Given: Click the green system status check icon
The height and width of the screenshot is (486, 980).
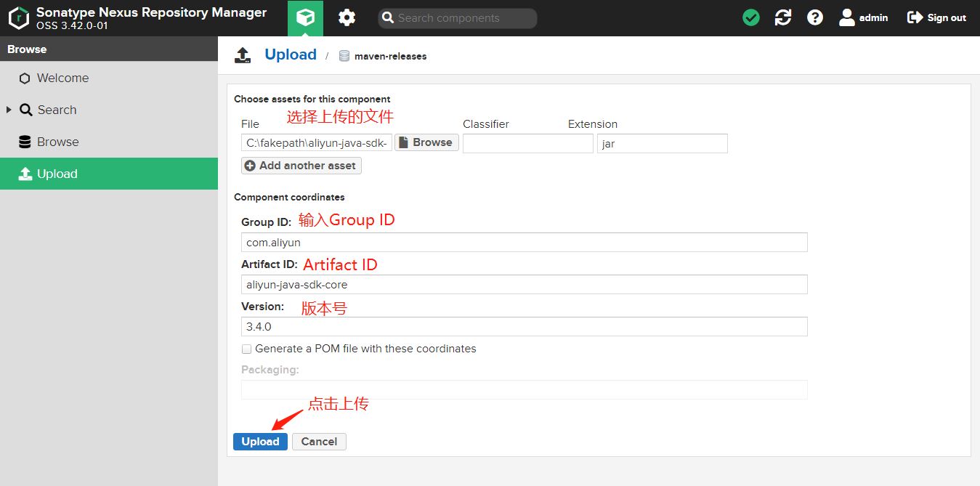Looking at the screenshot, I should tap(751, 18).
